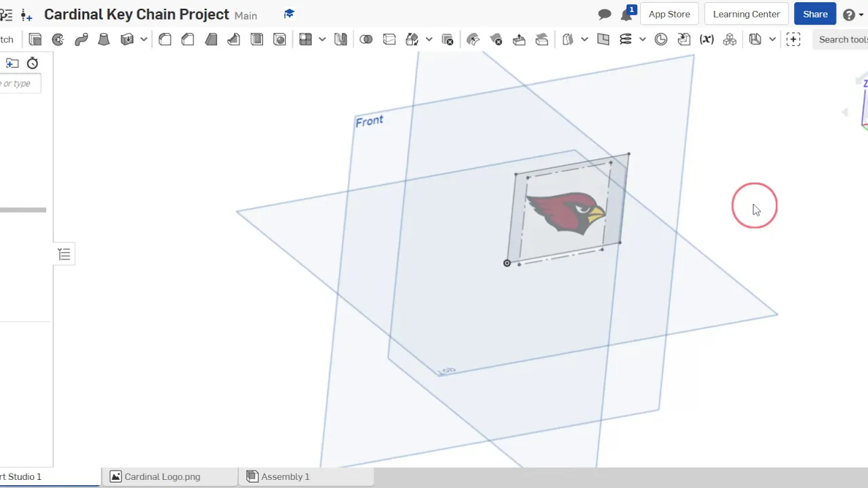Image resolution: width=868 pixels, height=488 pixels.
Task: Click the rollback bar in feature list
Action: coord(23,210)
